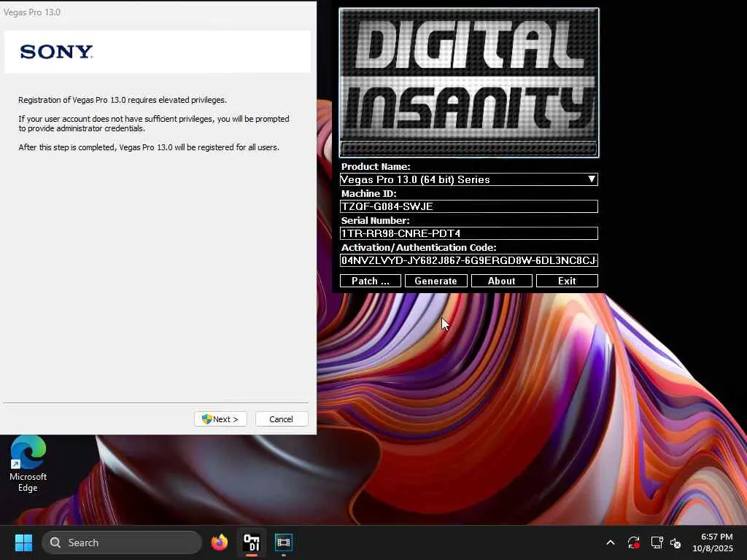Click the Vegas Pro 13.0 window title

(32, 12)
